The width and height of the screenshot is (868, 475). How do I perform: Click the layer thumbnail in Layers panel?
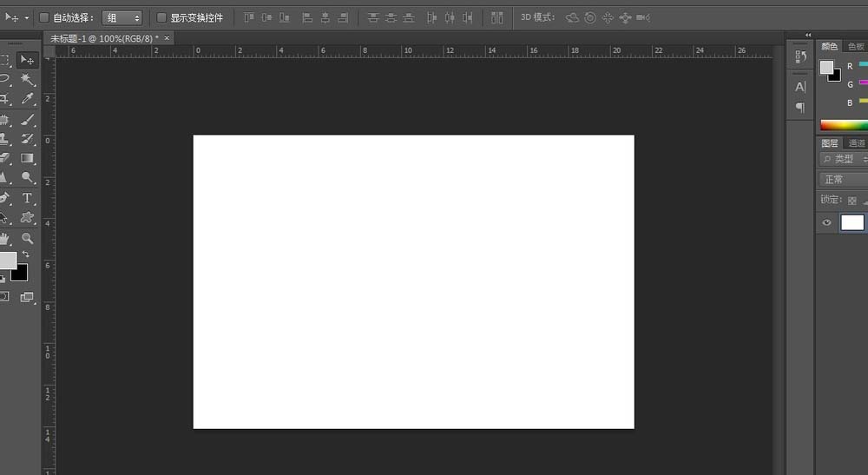tap(852, 223)
